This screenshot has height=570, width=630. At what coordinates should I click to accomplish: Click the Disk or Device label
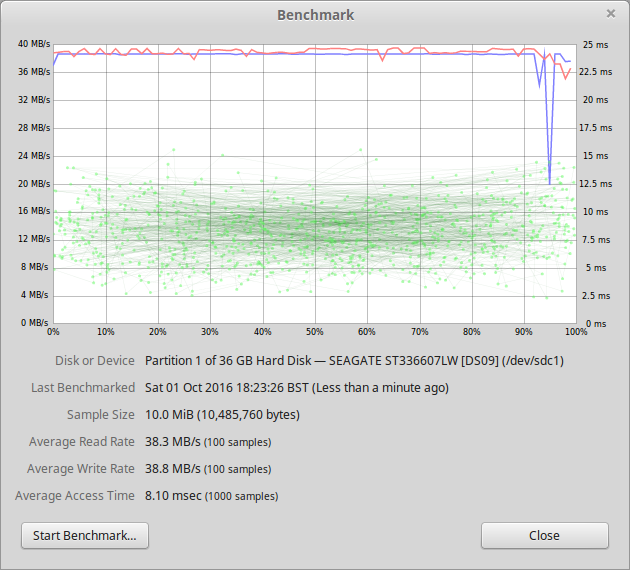(x=95, y=360)
